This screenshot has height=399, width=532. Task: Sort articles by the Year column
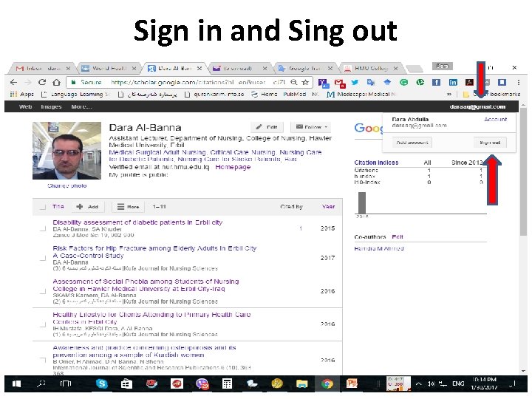pyautogui.click(x=328, y=206)
